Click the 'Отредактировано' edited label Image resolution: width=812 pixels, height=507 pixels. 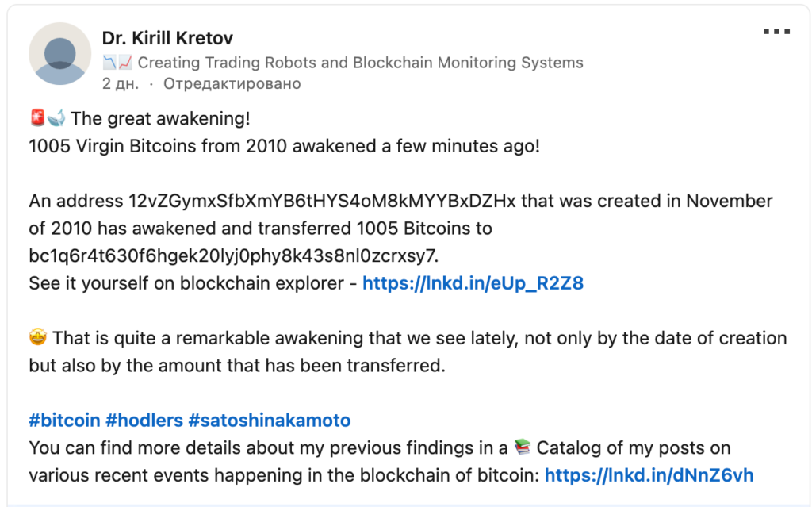coord(232,83)
